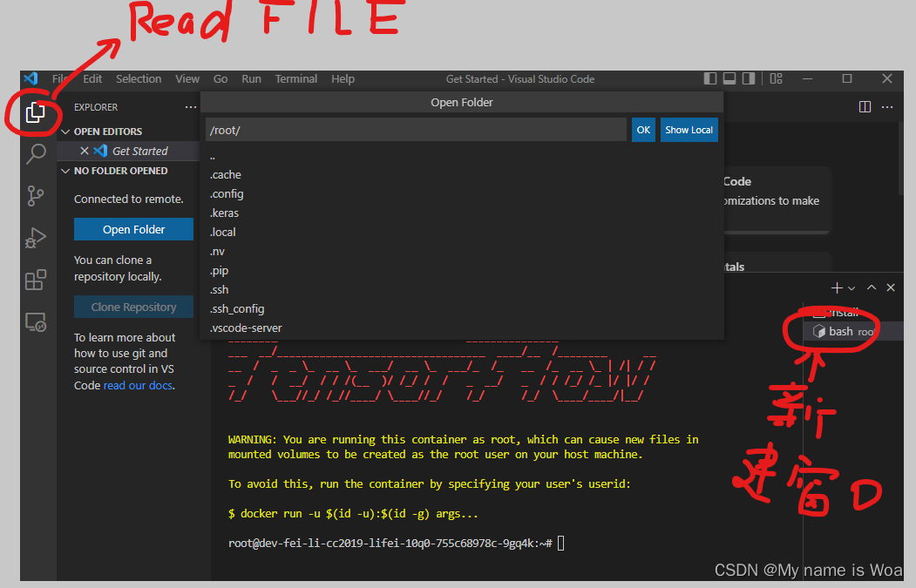This screenshot has height=588, width=916.
Task: Open editor More Actions ellipsis
Action: click(887, 107)
